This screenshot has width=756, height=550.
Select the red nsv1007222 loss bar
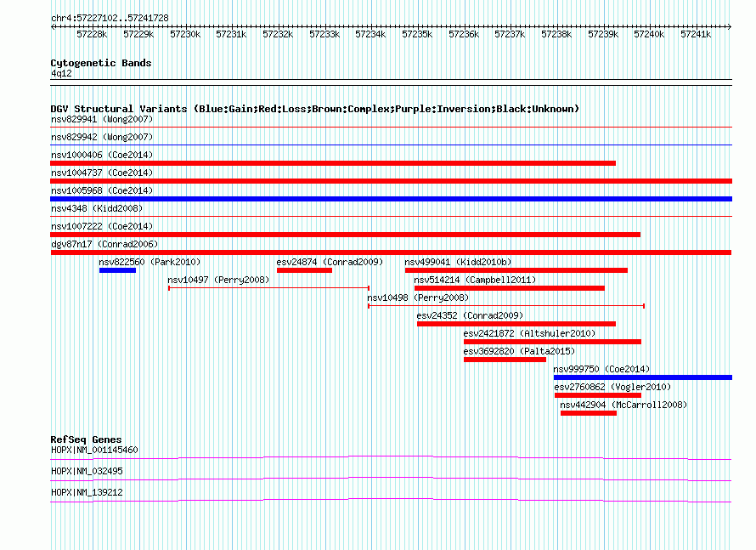coord(345,235)
